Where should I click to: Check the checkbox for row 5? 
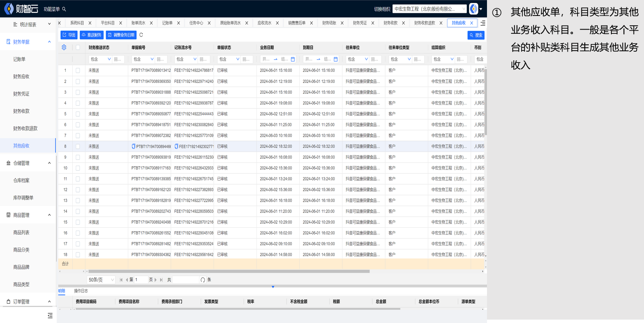pos(78,114)
